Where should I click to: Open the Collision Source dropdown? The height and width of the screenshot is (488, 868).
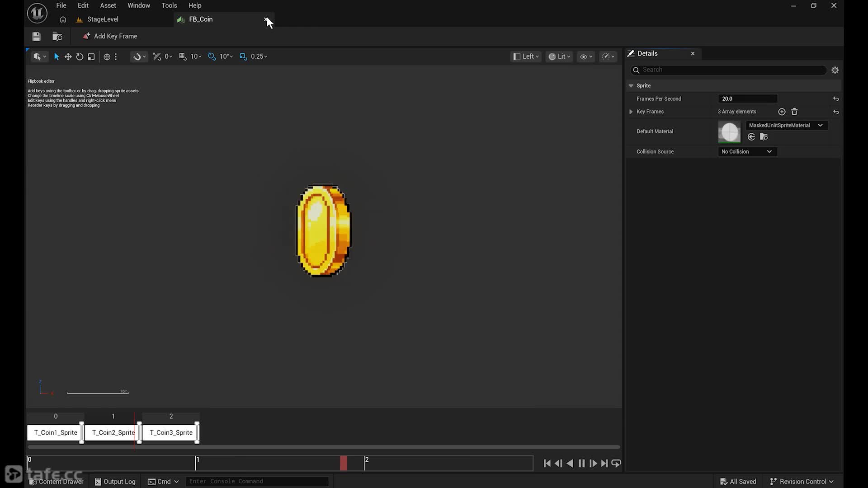tap(747, 152)
